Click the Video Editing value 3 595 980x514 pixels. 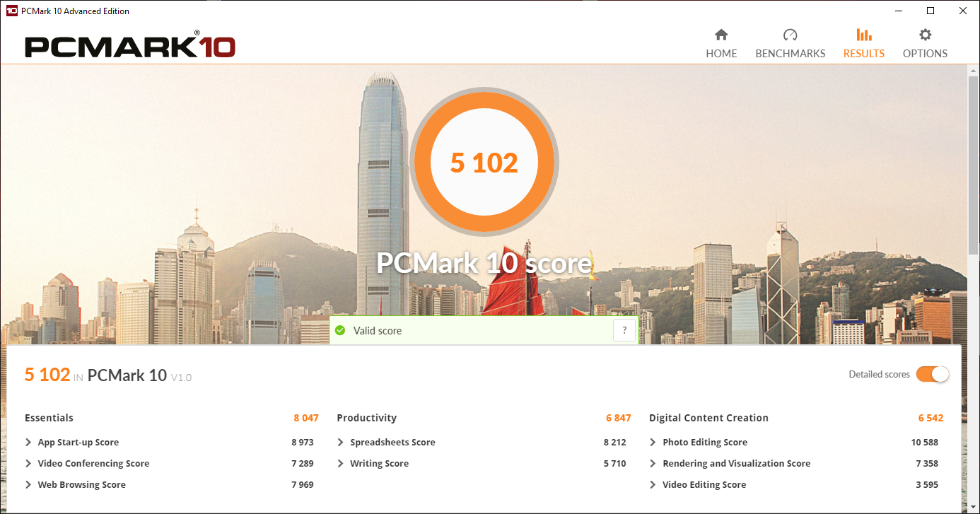pos(927,485)
